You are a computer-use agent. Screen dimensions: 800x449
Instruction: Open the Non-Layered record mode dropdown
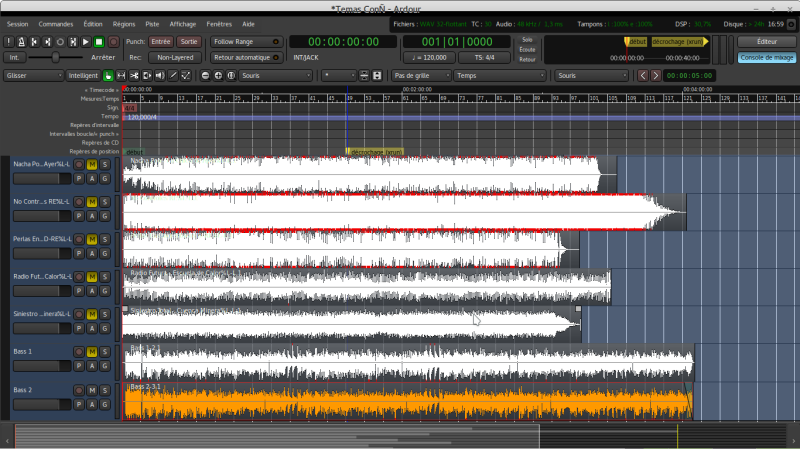pyautogui.click(x=175, y=58)
